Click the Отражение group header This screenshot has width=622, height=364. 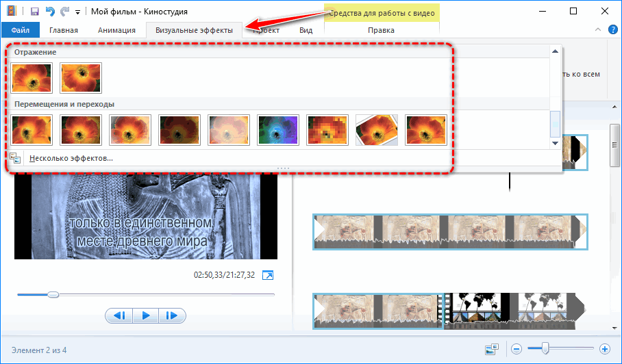pos(36,52)
